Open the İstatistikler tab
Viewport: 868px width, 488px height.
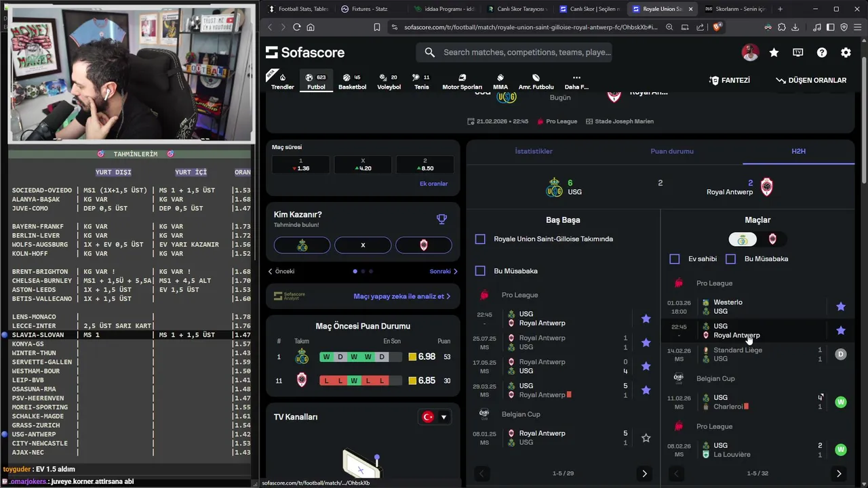pyautogui.click(x=534, y=151)
